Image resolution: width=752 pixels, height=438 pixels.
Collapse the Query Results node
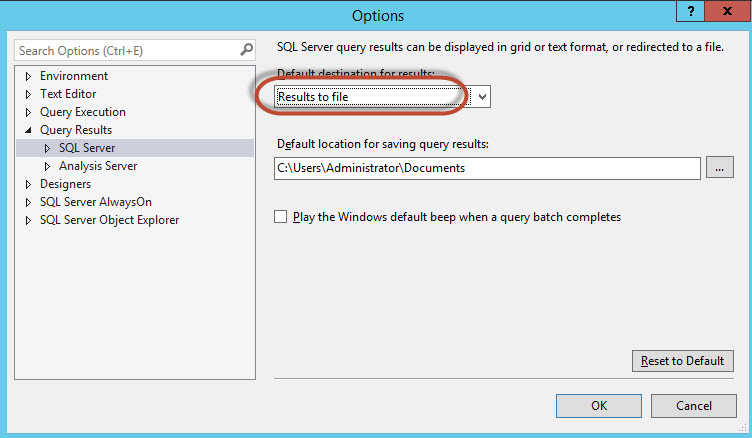28,130
